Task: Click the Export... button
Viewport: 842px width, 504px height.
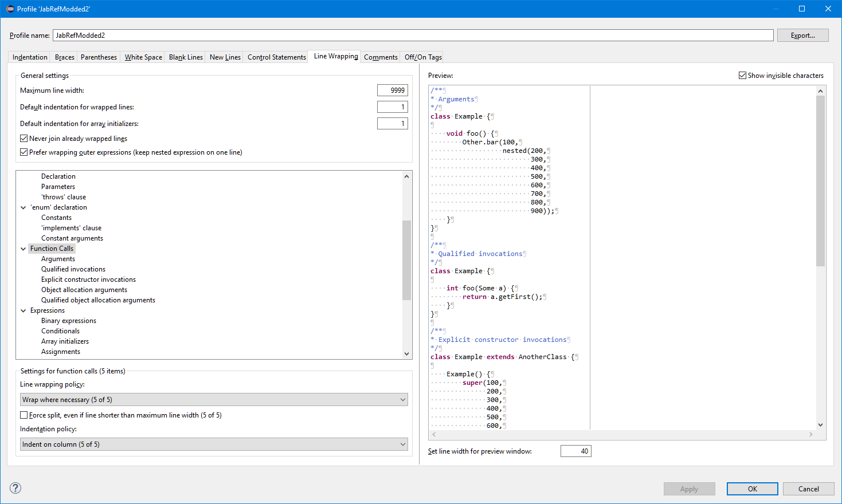Action: pyautogui.click(x=802, y=36)
